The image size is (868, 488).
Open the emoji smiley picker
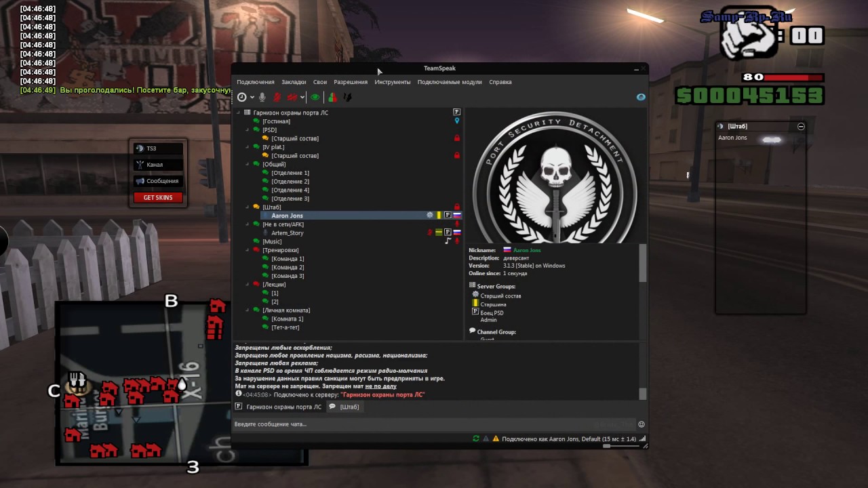(x=642, y=424)
